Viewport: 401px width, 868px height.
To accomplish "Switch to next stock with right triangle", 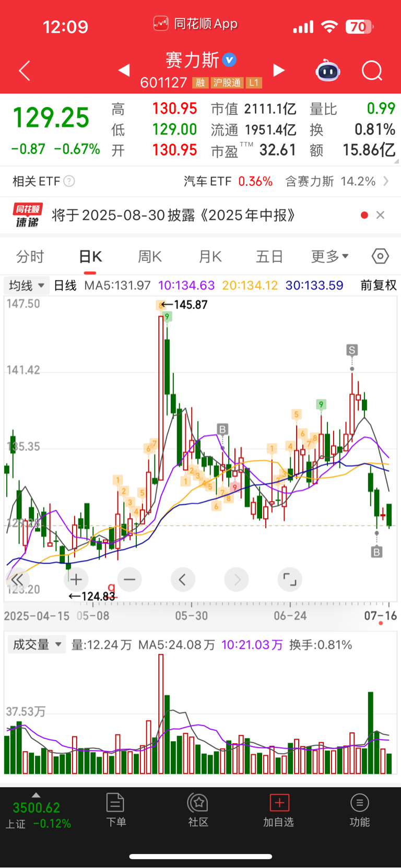I will pyautogui.click(x=279, y=70).
